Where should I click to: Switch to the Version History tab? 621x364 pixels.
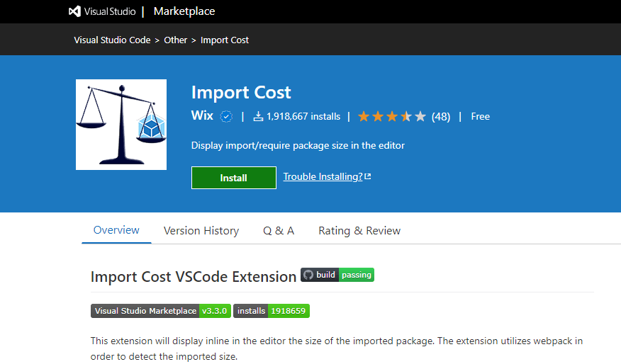201,231
